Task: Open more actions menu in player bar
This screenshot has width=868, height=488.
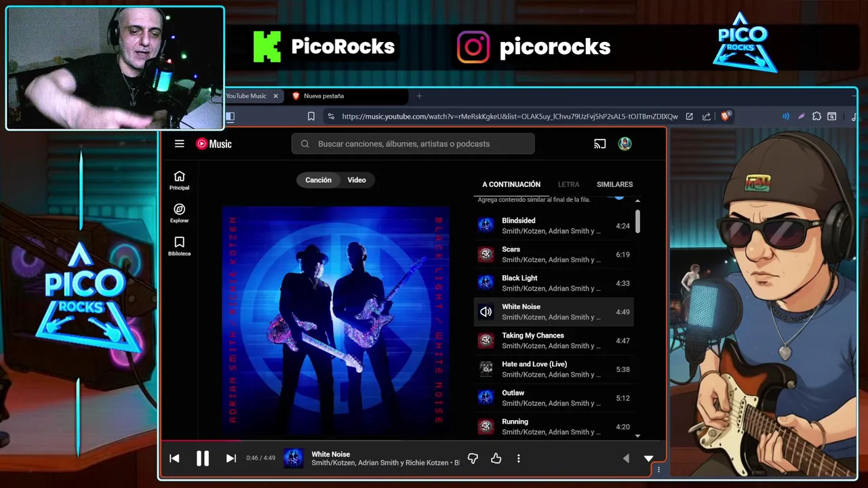Action: (519, 459)
